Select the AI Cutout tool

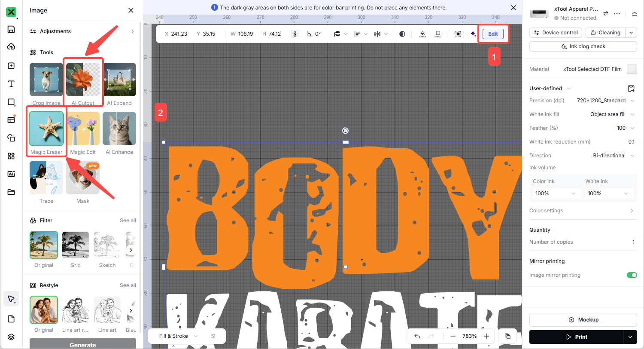click(83, 83)
